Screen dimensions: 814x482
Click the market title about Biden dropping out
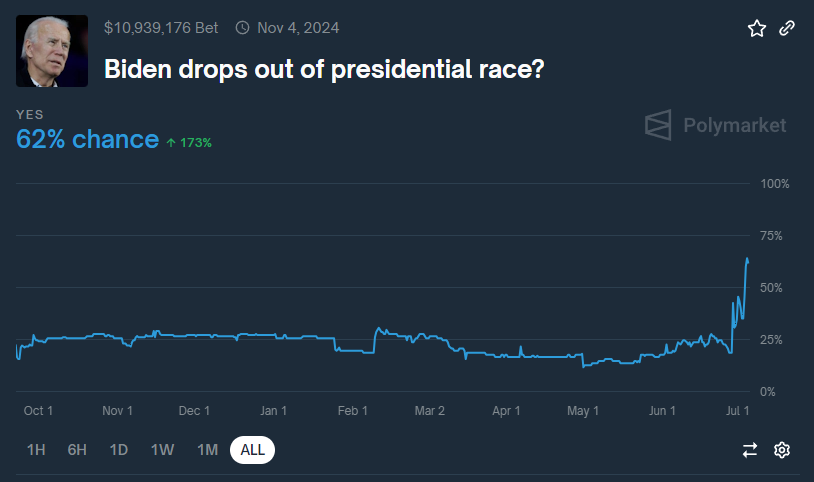324,70
